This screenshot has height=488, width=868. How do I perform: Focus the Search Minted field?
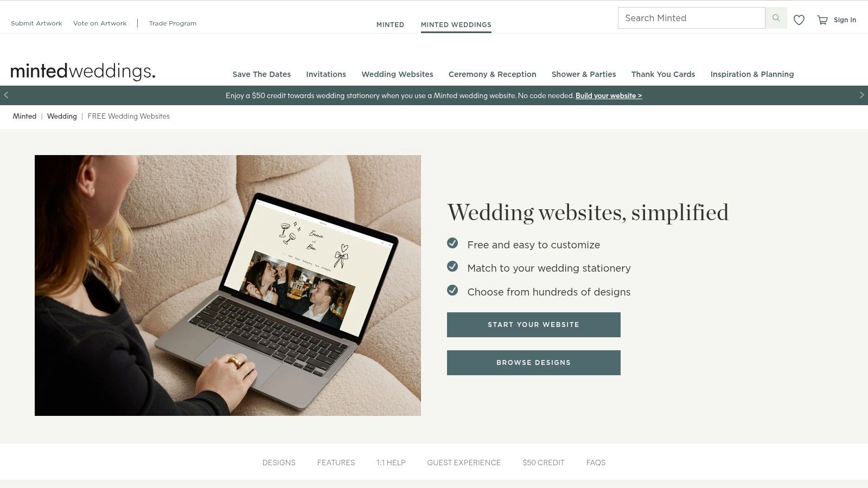(692, 18)
